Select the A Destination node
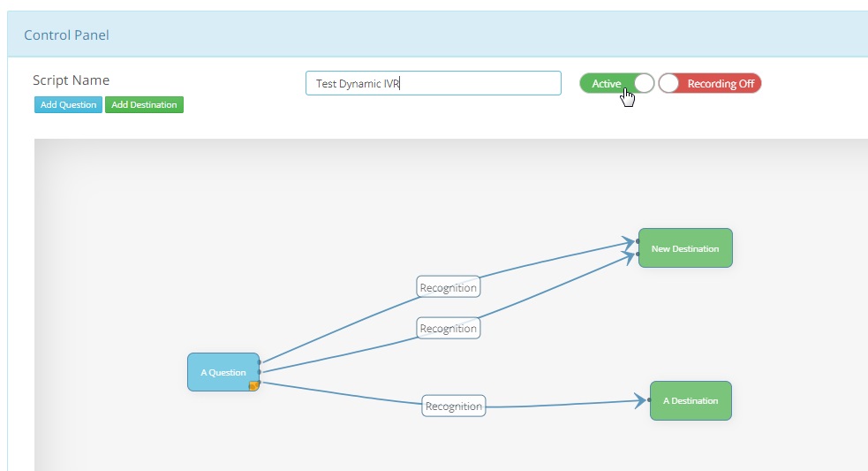This screenshot has height=471, width=868. click(691, 400)
